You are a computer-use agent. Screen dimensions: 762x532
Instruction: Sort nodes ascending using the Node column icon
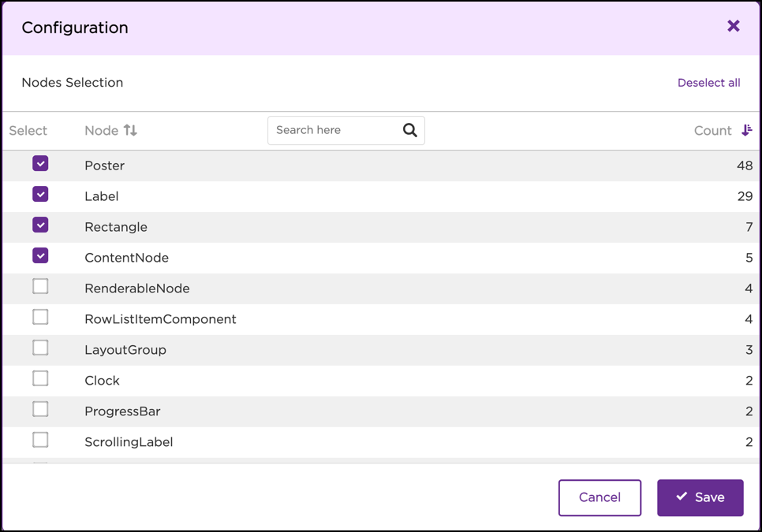pyautogui.click(x=131, y=130)
